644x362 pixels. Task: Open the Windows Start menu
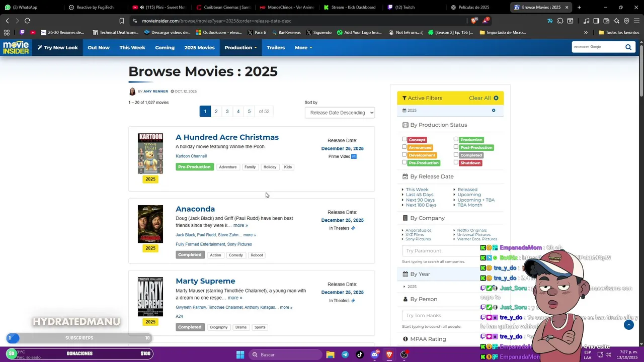tap(240, 354)
